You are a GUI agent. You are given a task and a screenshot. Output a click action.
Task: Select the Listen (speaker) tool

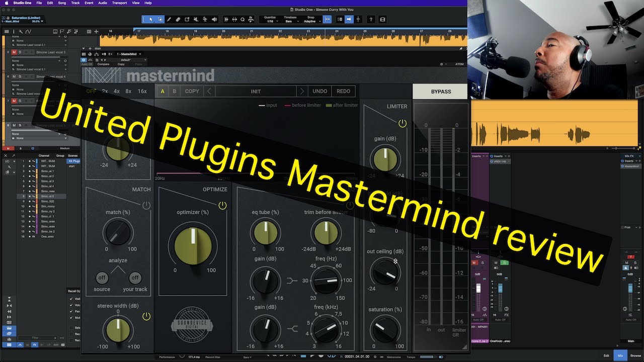point(215,20)
